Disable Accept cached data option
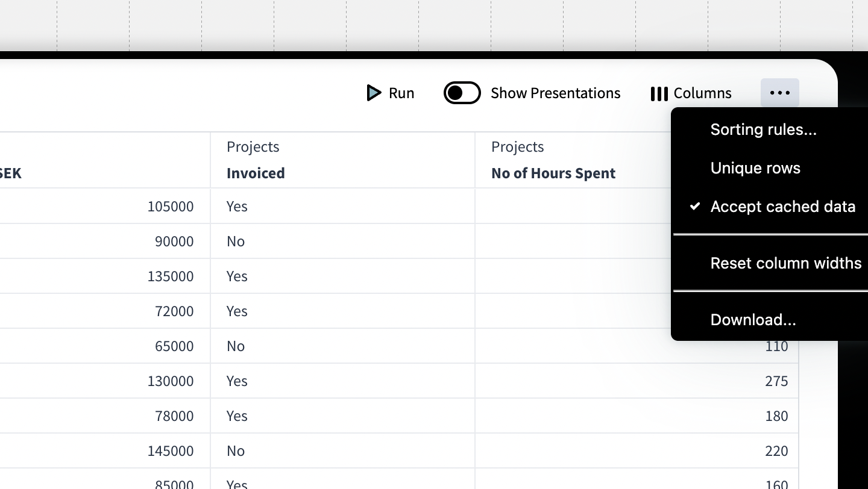The image size is (868, 489). [x=782, y=207]
